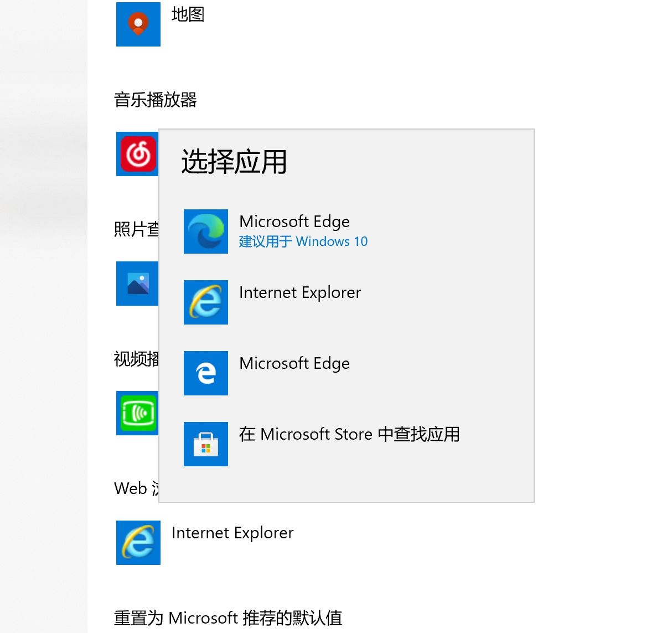This screenshot has height=633, width=672.
Task: Click the Maps default app tile
Action: (138, 24)
